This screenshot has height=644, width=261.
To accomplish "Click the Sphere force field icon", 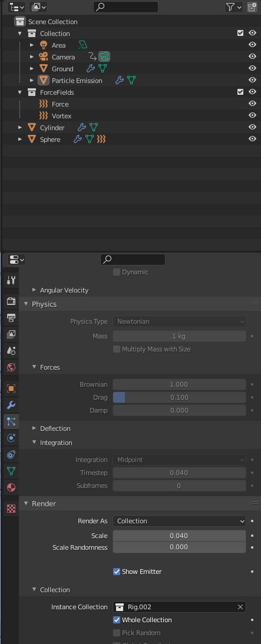I will pos(101,140).
